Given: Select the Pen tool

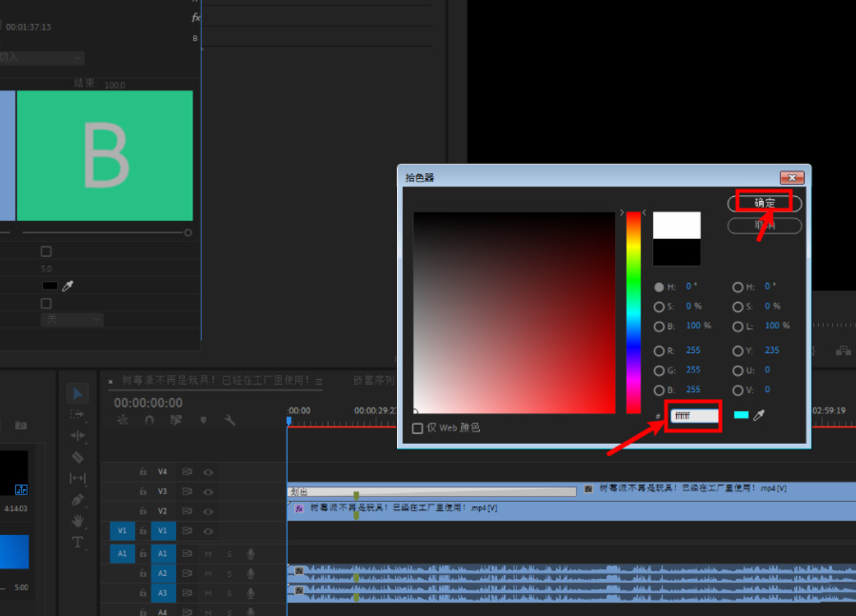Looking at the screenshot, I should [x=78, y=499].
